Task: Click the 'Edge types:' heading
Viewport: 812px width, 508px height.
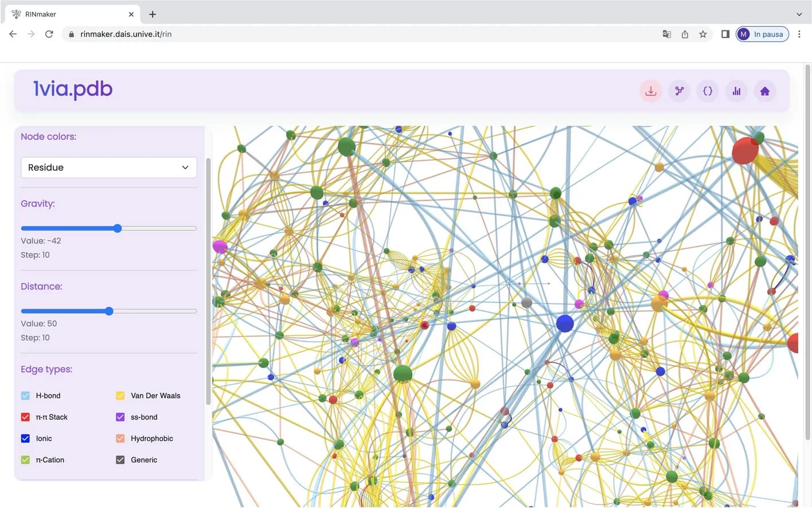Action: coord(46,369)
